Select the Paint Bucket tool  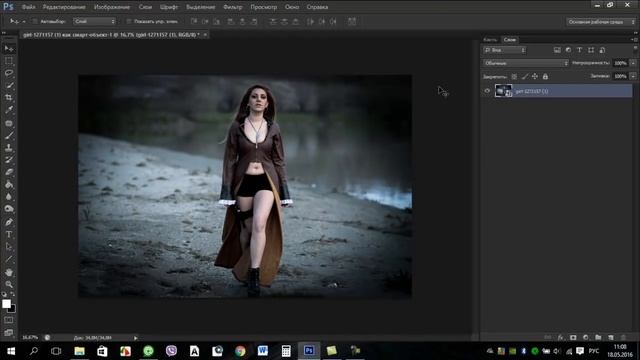(x=9, y=184)
